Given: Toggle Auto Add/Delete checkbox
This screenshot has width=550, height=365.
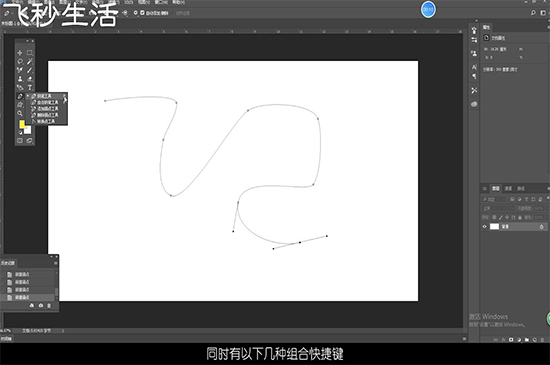Looking at the screenshot, I should coord(142,13).
